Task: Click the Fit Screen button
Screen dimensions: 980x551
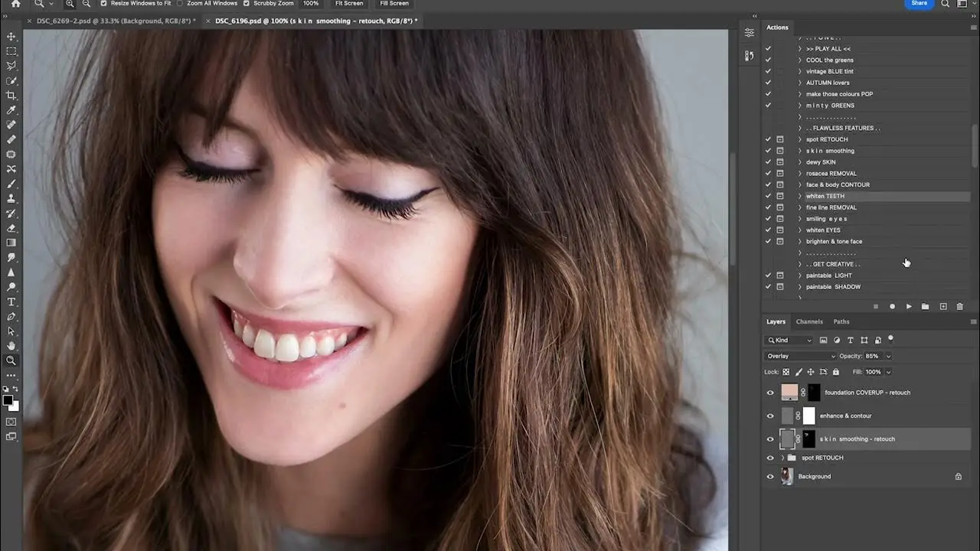Action: point(348,3)
